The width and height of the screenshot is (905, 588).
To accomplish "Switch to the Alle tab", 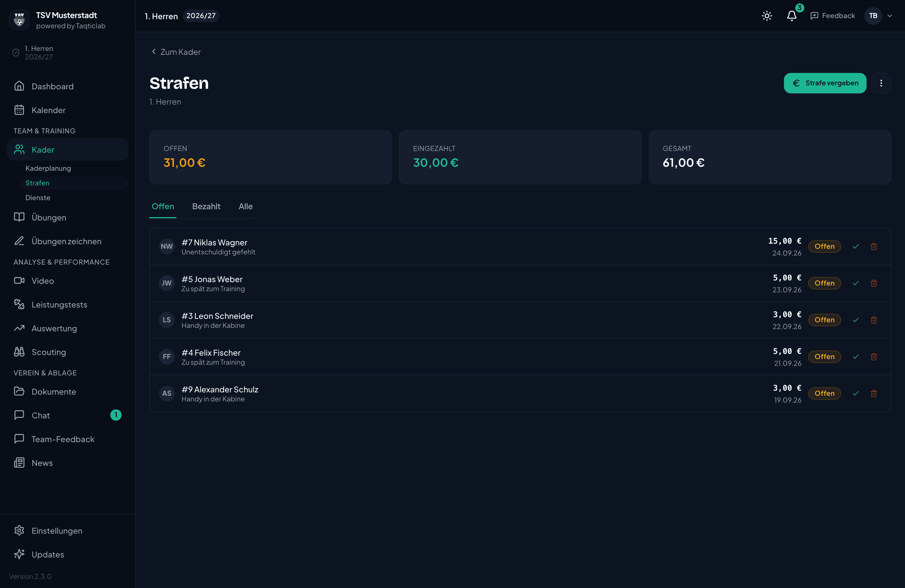I will coord(245,206).
